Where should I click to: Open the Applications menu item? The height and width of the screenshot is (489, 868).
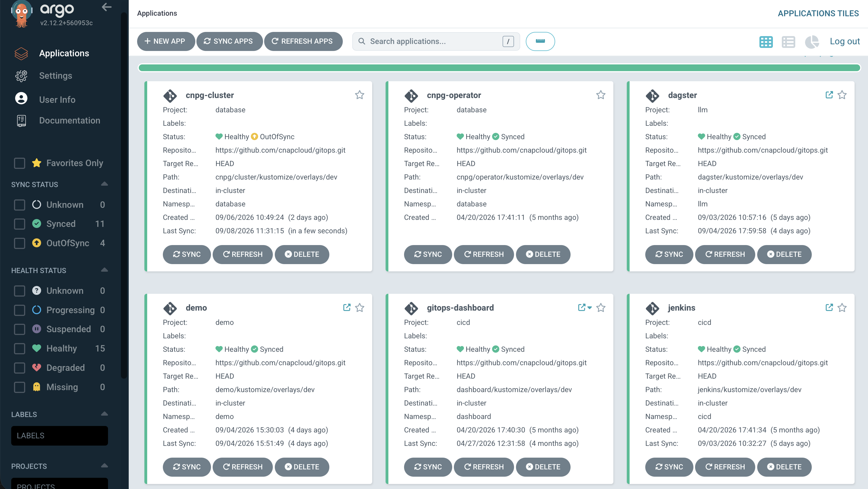tap(64, 53)
